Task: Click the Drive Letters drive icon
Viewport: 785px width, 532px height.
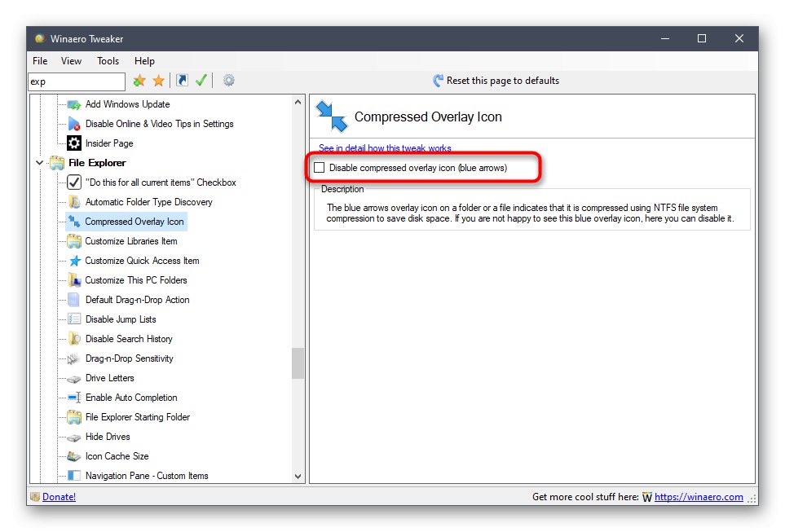Action: [x=74, y=379]
